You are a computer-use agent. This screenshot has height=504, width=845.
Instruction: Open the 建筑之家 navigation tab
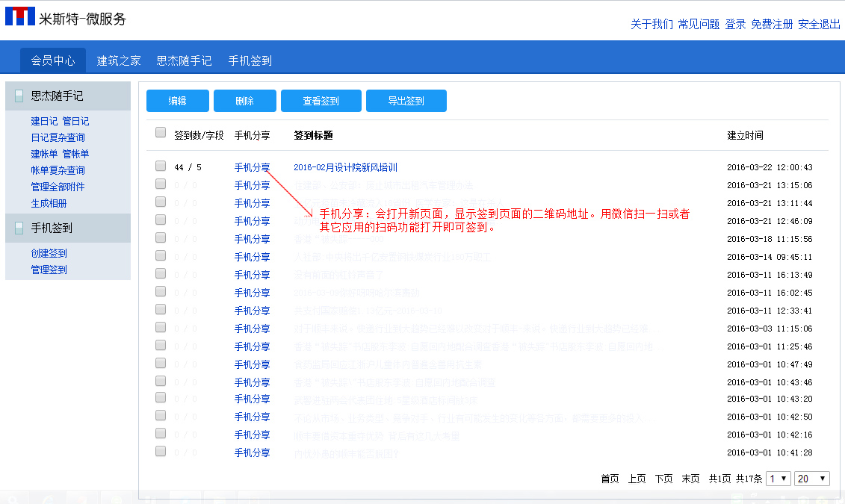point(119,60)
